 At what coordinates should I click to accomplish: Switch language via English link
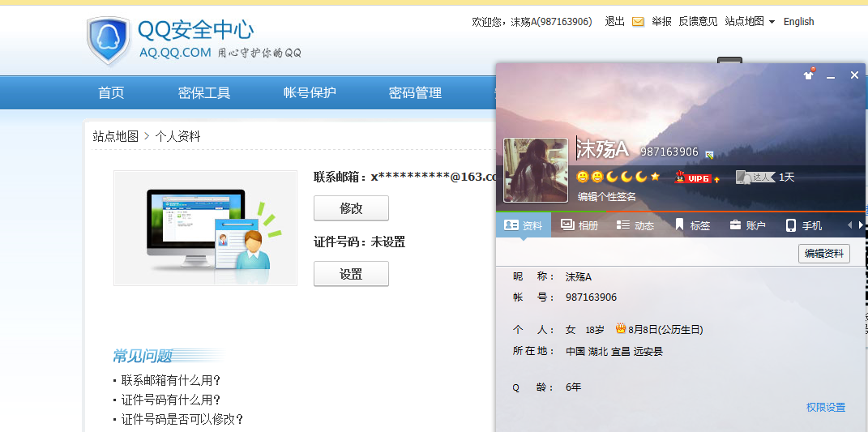point(799,22)
